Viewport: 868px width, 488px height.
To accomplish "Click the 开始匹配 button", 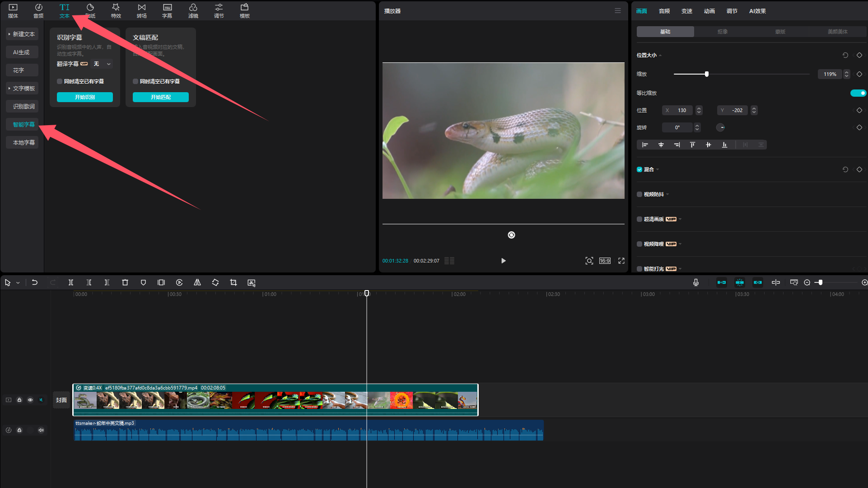I will 161,97.
